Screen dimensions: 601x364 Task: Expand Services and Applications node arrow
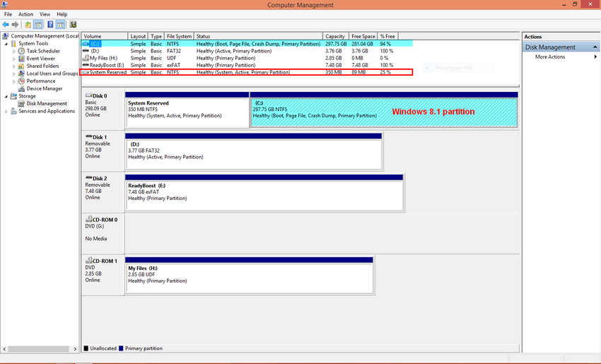(6, 112)
